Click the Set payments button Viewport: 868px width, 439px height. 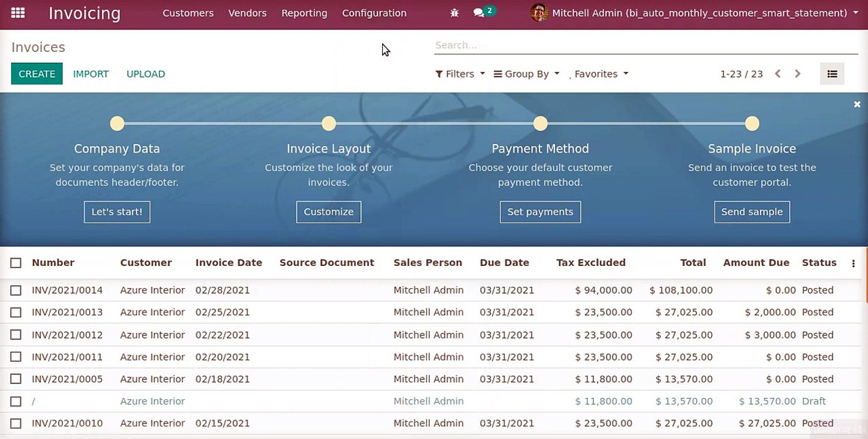[x=540, y=212]
